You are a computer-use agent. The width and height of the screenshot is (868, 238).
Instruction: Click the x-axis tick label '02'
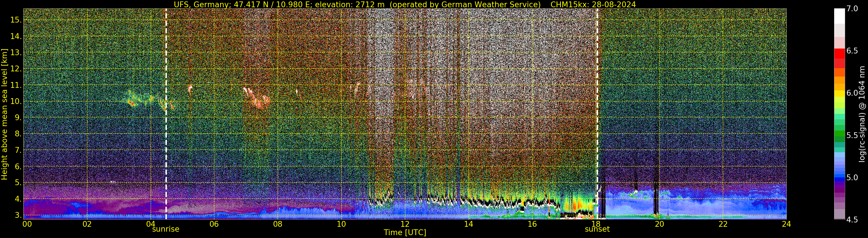click(87, 224)
